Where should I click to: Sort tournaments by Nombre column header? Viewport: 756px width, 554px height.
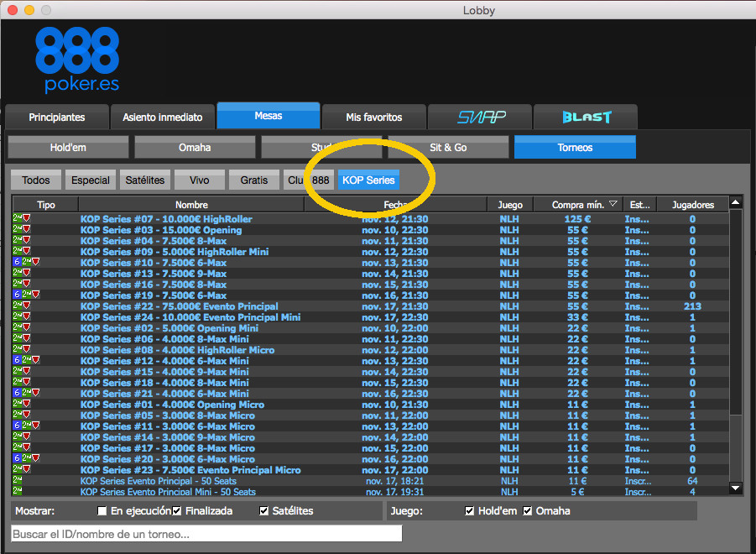click(191, 205)
